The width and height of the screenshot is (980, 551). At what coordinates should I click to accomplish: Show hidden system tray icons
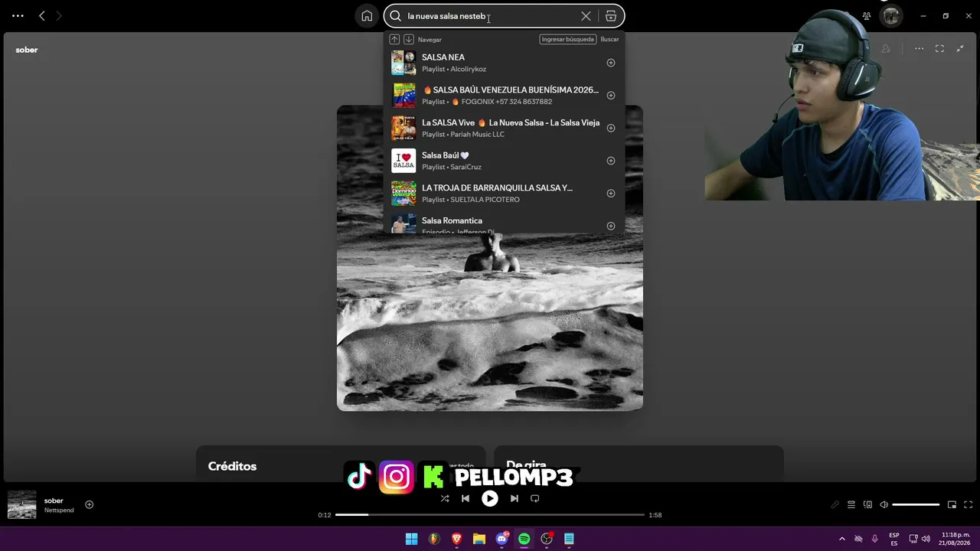[x=842, y=539]
